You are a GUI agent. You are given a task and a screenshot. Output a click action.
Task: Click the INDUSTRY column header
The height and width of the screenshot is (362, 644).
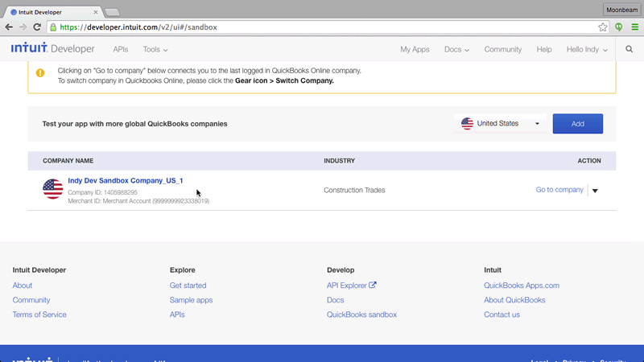(339, 161)
